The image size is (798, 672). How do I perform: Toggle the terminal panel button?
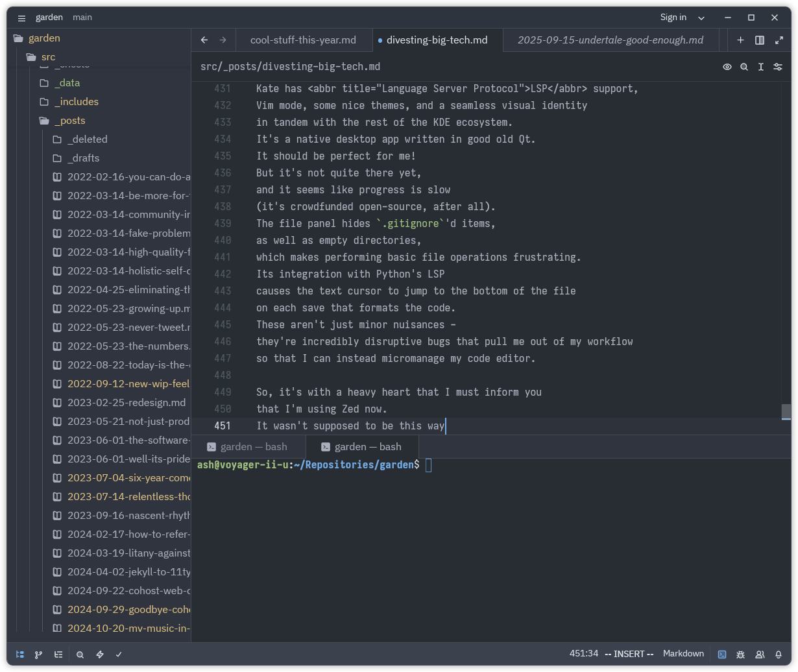tap(722, 654)
